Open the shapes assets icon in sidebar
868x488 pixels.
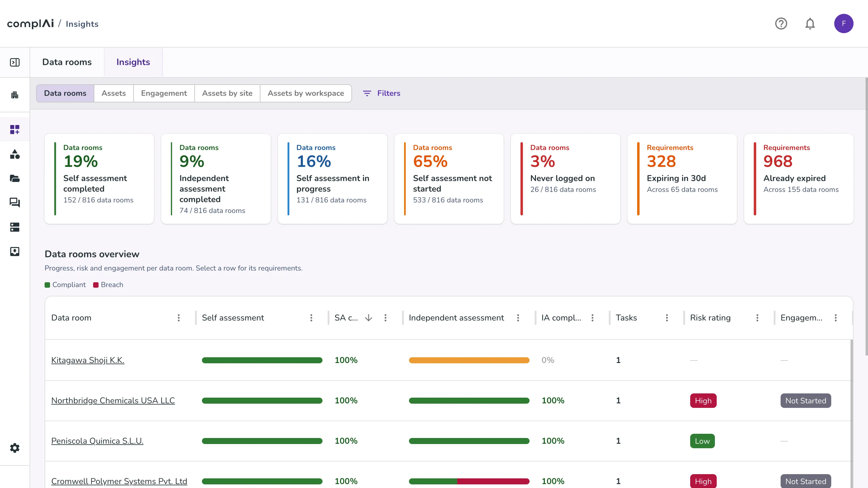coord(15,154)
